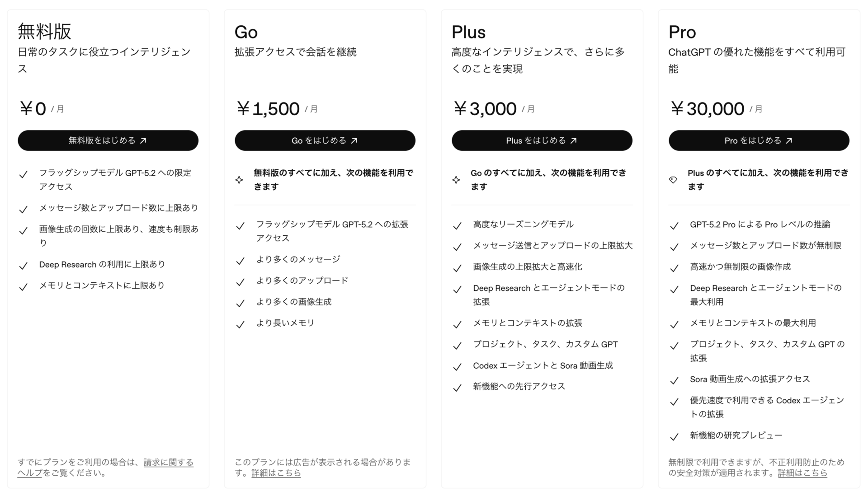Image resolution: width=868 pixels, height=496 pixels.
Task: Click the Go をはじめる button
Action: (x=325, y=140)
